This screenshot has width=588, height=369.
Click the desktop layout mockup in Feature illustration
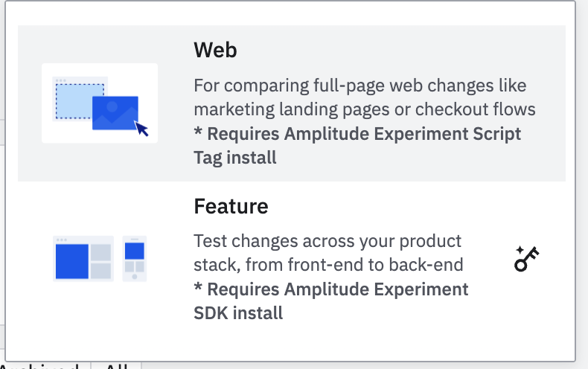pos(83,259)
